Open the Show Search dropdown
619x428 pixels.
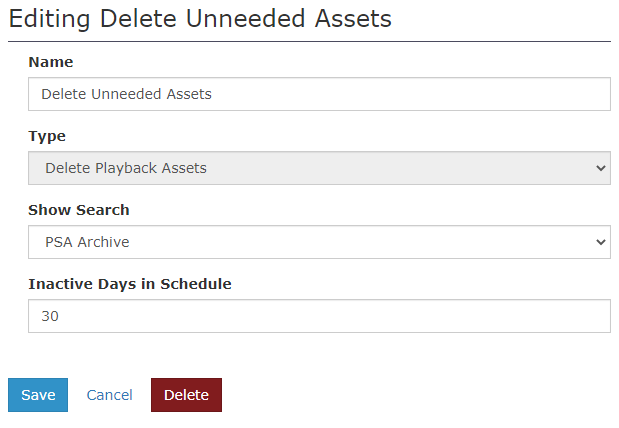click(319, 242)
